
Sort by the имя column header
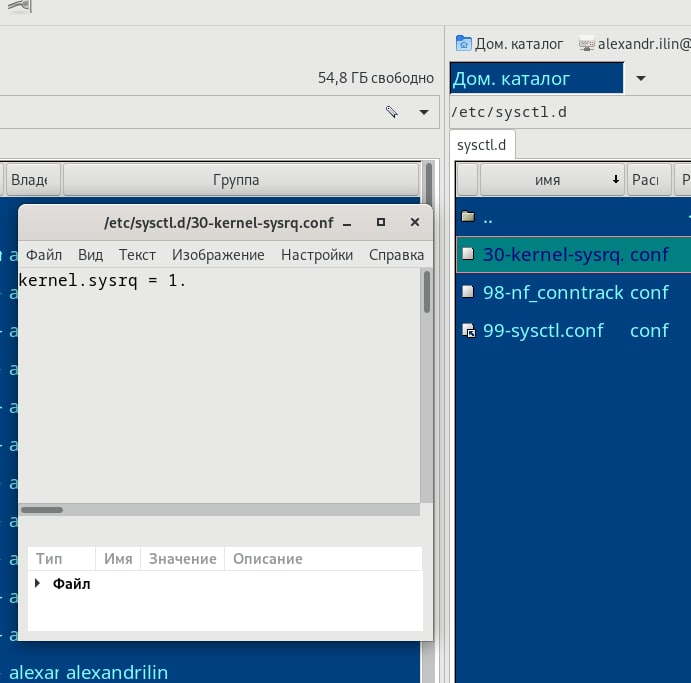[552, 180]
